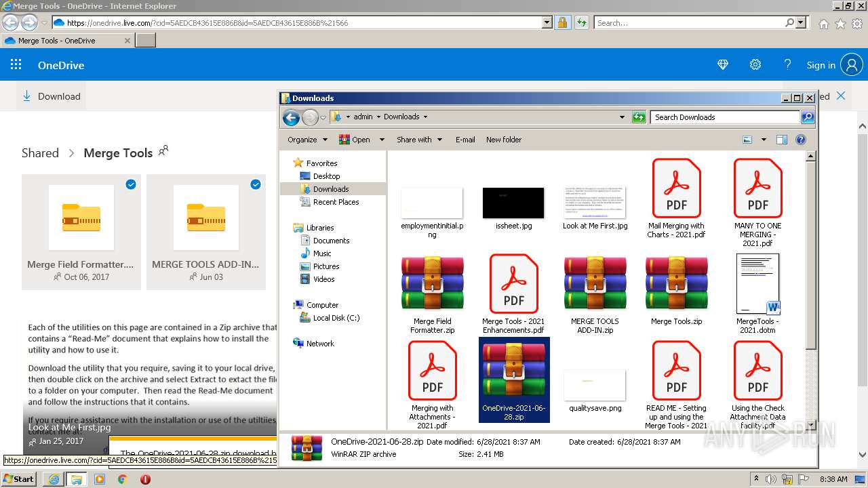
Task: Click the IE Search box
Action: coord(690,22)
